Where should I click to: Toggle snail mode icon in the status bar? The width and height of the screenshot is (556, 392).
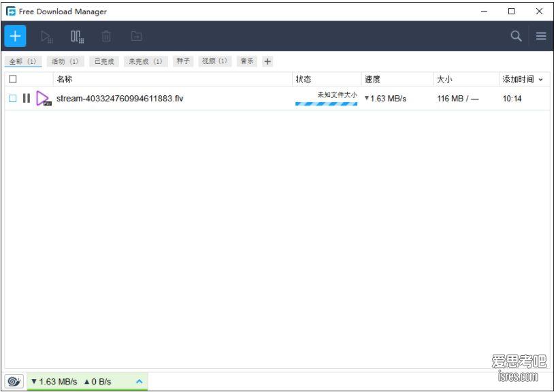[14, 382]
